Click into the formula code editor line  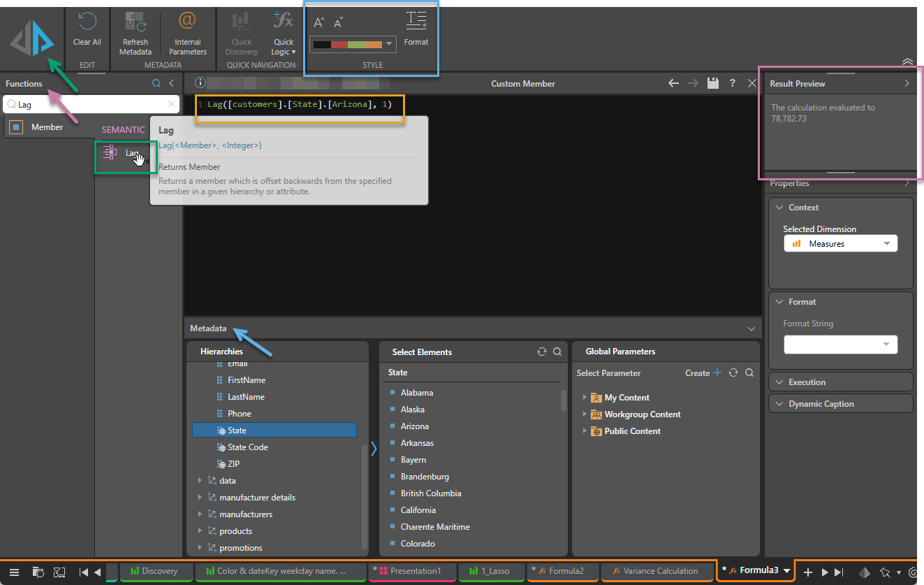click(x=300, y=104)
